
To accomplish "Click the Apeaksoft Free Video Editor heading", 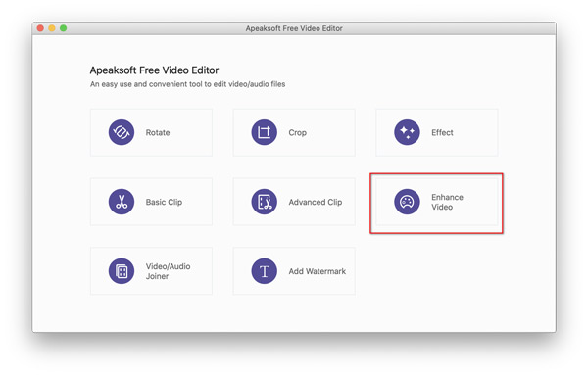I will tap(154, 70).
